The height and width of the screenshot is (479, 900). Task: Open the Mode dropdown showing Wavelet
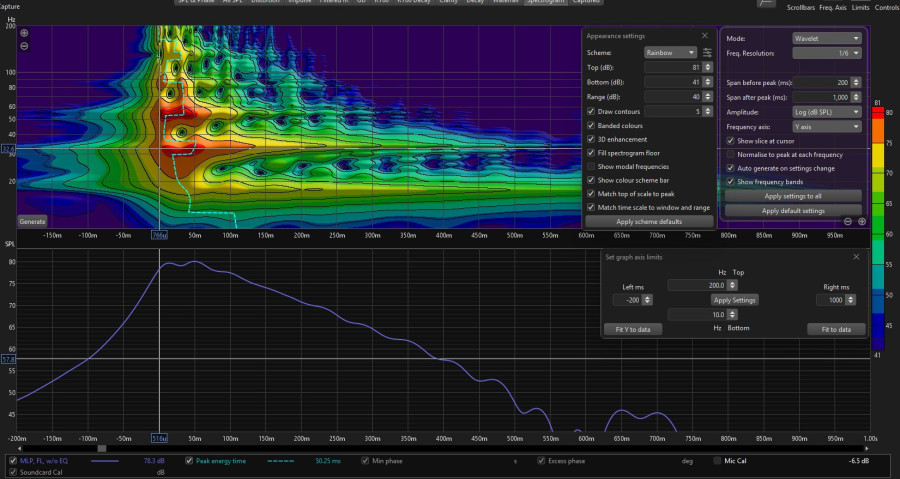[827, 38]
